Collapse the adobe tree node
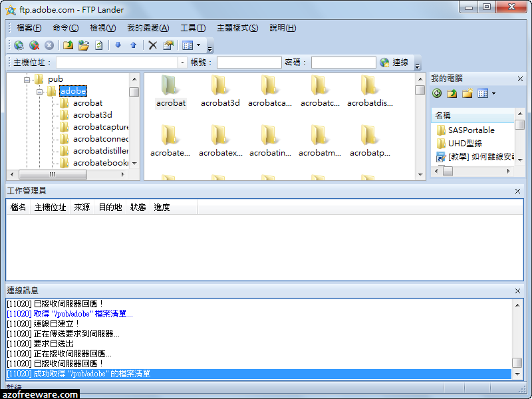 tap(39, 92)
